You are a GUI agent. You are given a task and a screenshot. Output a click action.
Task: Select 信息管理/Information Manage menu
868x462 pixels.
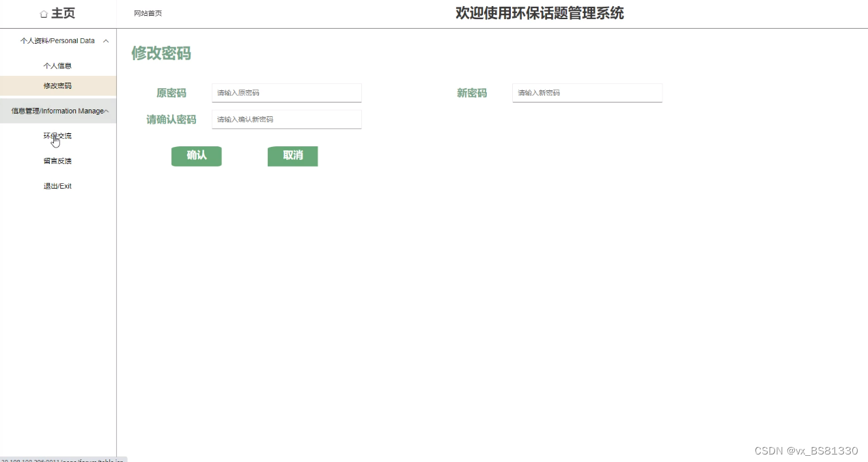tap(58, 111)
